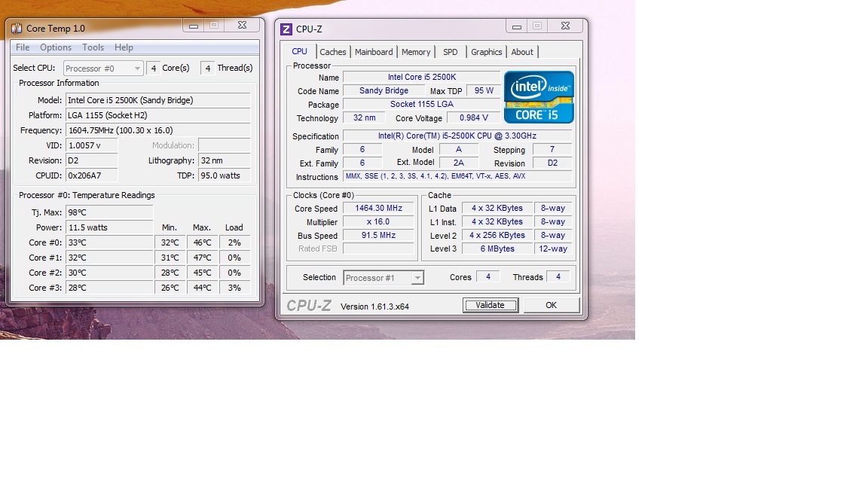Click the empty Rated FSB field
This screenshot has height=488, width=868.
(379, 249)
